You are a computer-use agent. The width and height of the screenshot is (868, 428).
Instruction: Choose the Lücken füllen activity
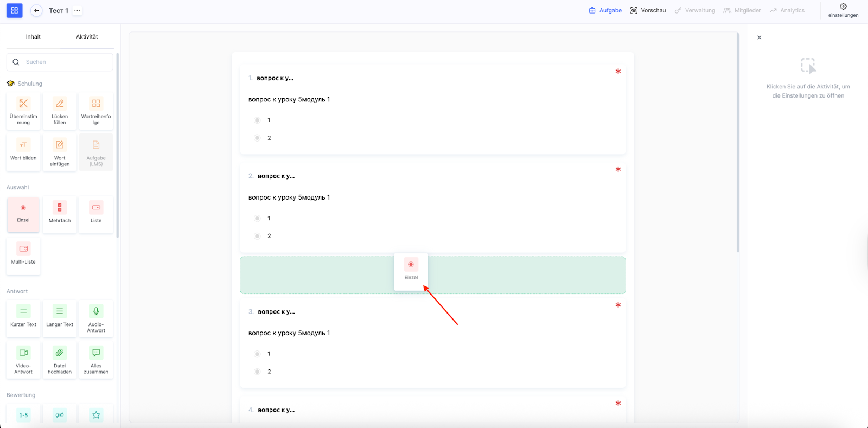pyautogui.click(x=60, y=111)
